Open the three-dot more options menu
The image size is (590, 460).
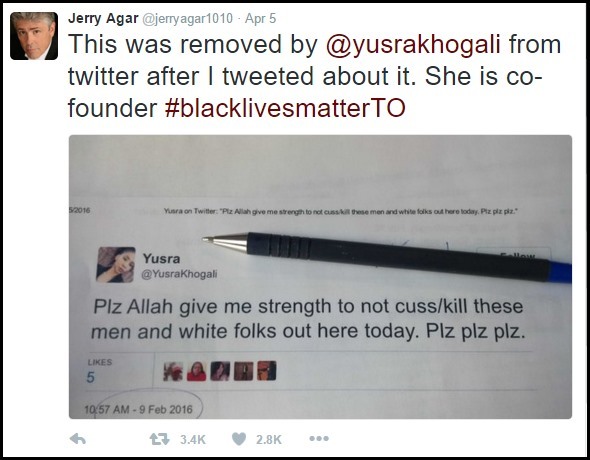pos(319,439)
